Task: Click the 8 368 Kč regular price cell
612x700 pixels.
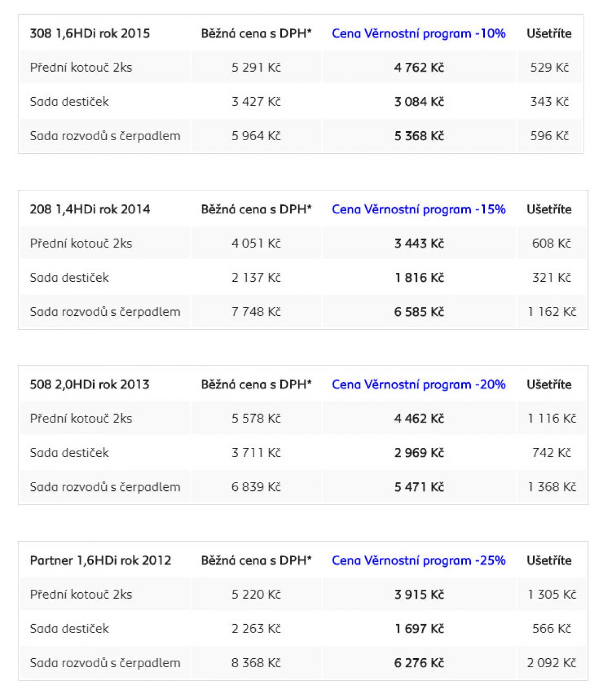Action: click(256, 663)
